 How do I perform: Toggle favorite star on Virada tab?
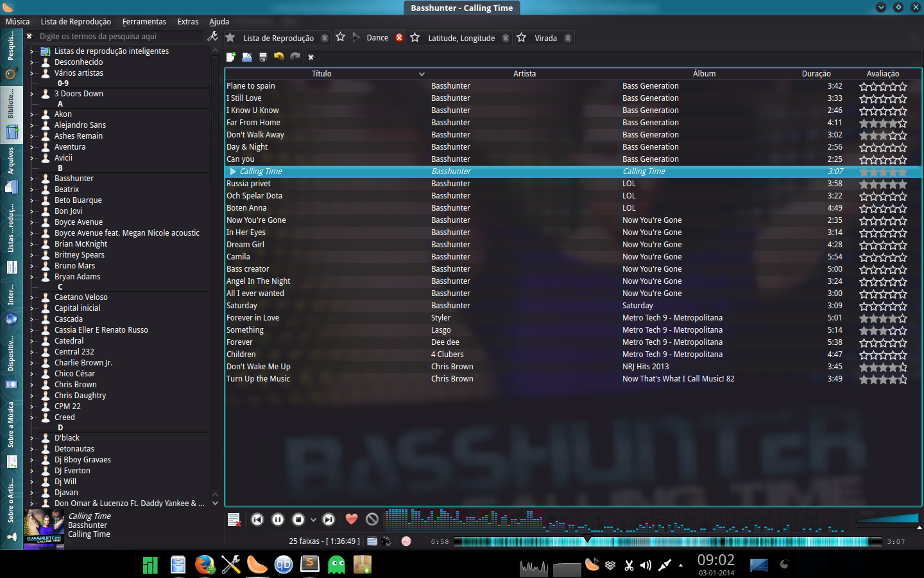click(522, 38)
